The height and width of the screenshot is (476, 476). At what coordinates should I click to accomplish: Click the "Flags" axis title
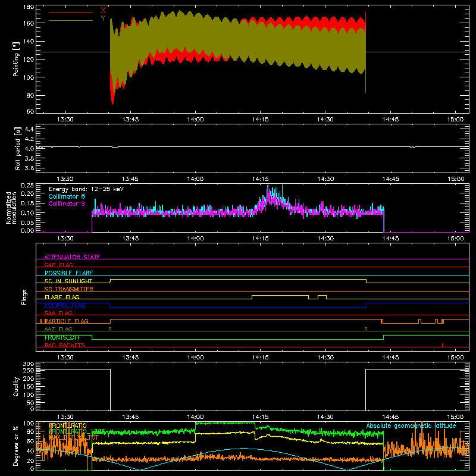[x=24, y=297]
